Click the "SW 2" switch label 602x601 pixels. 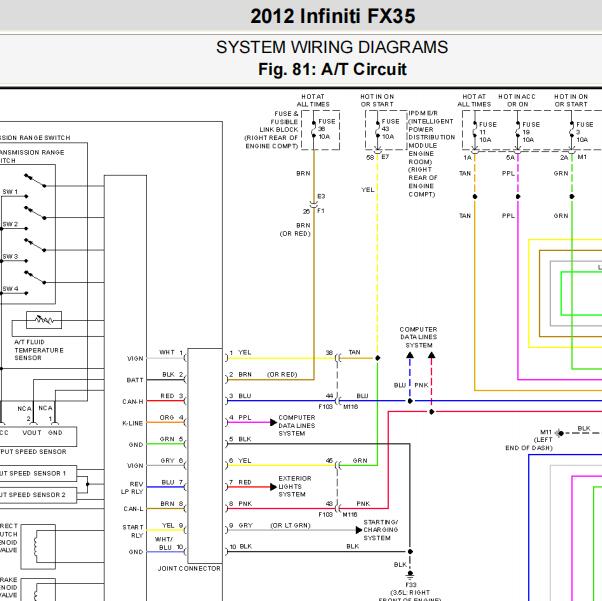[x=10, y=224]
